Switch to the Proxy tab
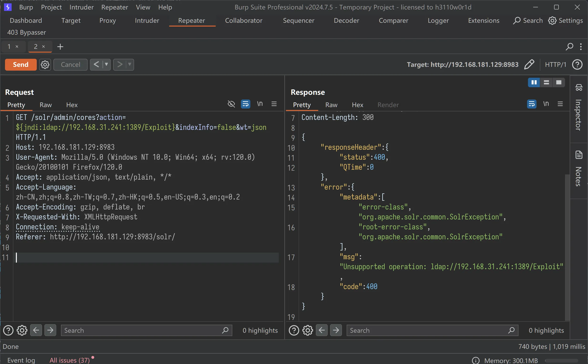588x364 pixels. point(108,20)
